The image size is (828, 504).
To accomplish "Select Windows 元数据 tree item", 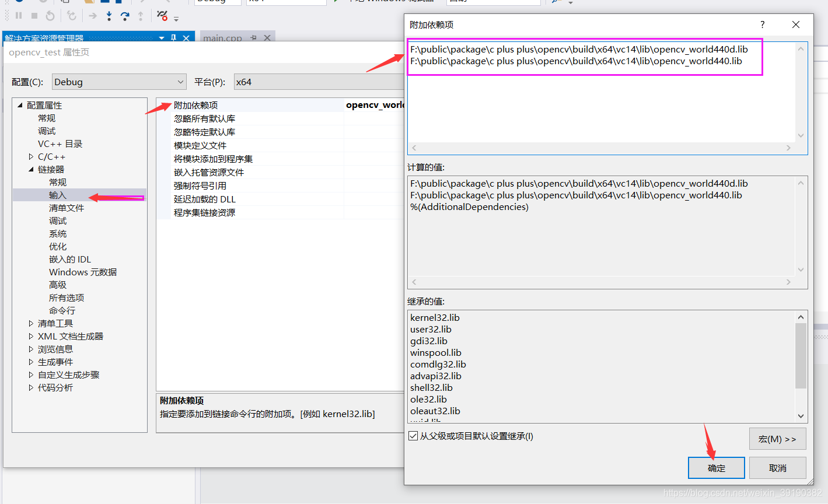I will (x=83, y=272).
